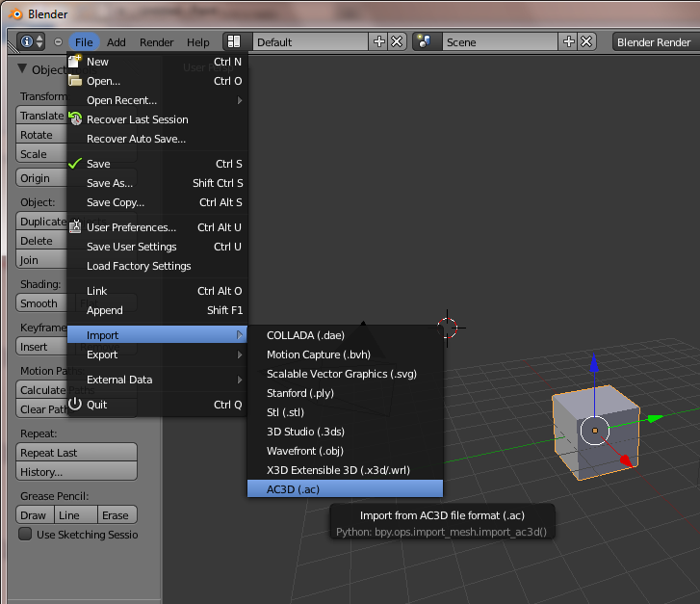700x604 pixels.
Task: Collapse the header menus toggle
Action: [58, 42]
